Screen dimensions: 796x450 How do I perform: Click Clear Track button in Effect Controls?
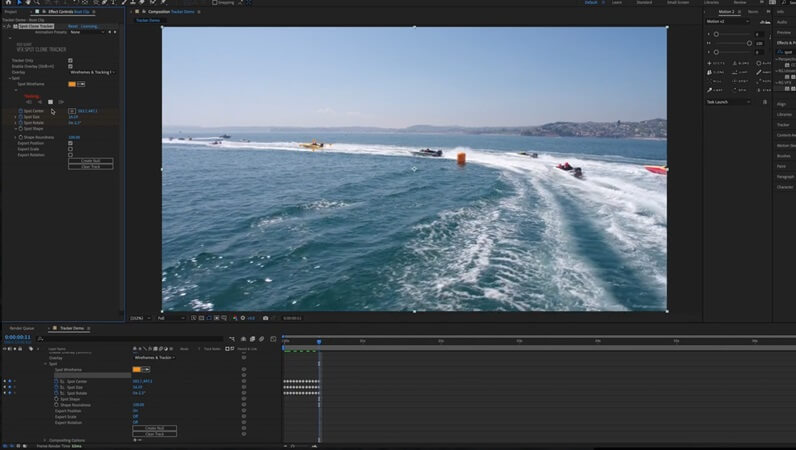(x=91, y=167)
